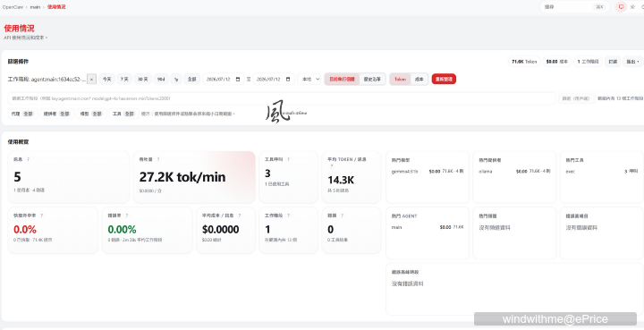The width and height of the screenshot is (644, 330).
Task: Click the button left of 匯出
Action: click(x=613, y=62)
